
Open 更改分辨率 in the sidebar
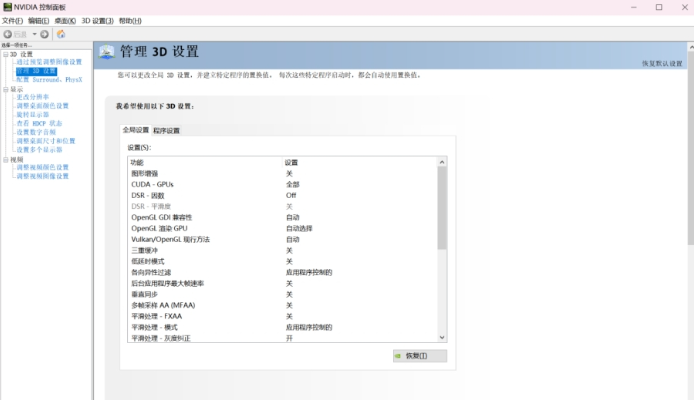(33, 97)
